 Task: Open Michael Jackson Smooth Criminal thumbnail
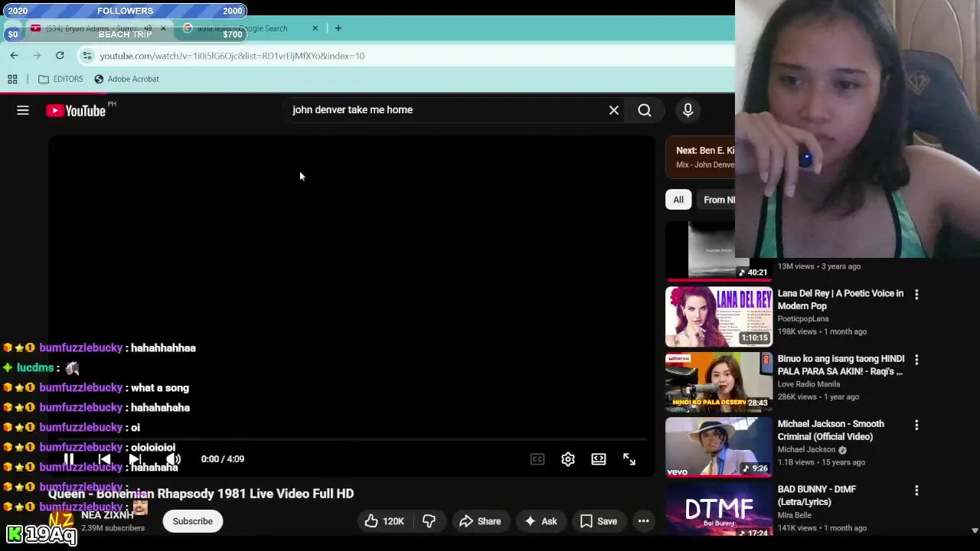(x=719, y=447)
